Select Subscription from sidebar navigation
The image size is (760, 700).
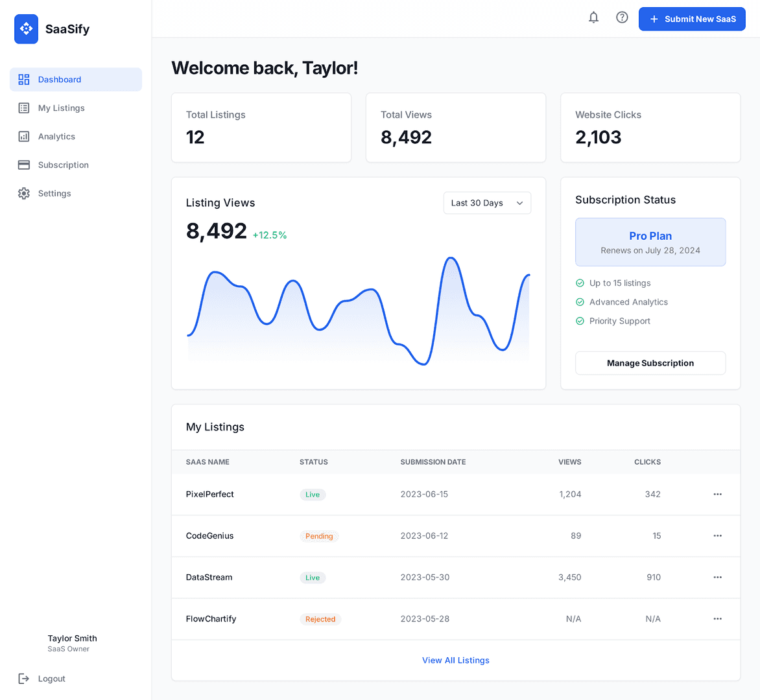(x=63, y=165)
